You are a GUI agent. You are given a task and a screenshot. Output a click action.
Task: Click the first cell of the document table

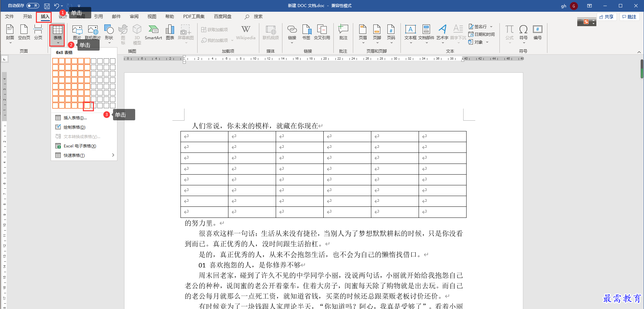(x=204, y=136)
